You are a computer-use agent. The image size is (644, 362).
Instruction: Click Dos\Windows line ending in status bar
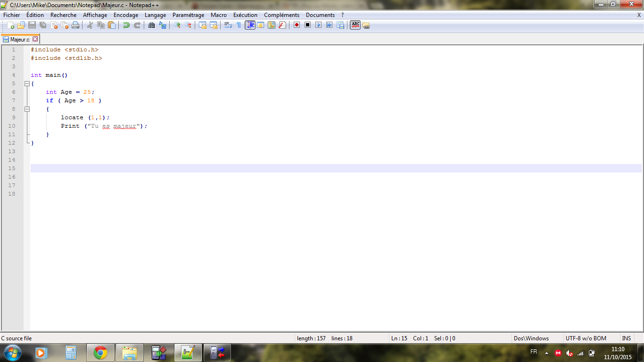pyautogui.click(x=531, y=338)
